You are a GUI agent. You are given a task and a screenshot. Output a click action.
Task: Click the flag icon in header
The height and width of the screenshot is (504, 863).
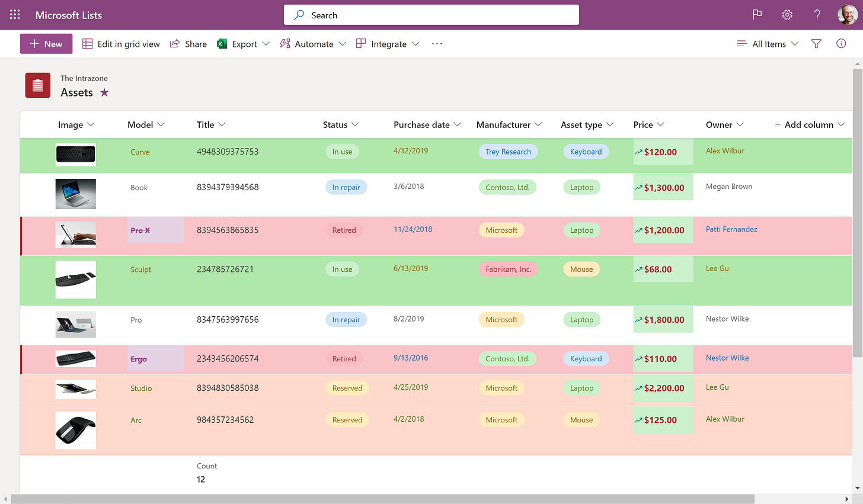[x=757, y=15]
